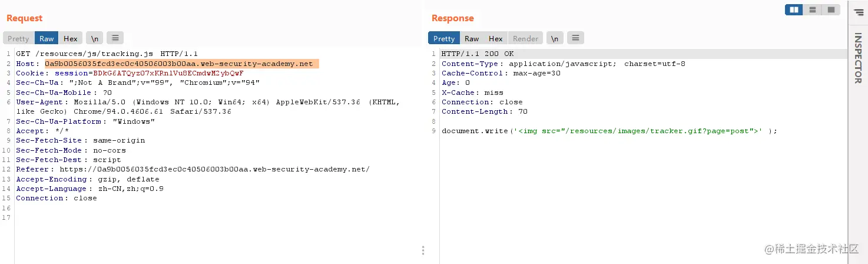The height and width of the screenshot is (264, 868).
Task: Click the Accept-Encoding: gzip, deflate line
Action: point(88,179)
